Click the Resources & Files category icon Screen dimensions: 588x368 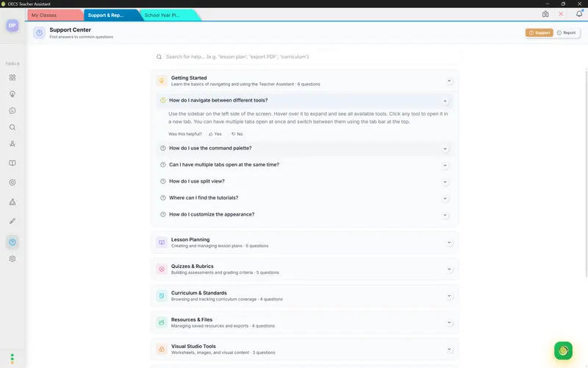tap(162, 322)
